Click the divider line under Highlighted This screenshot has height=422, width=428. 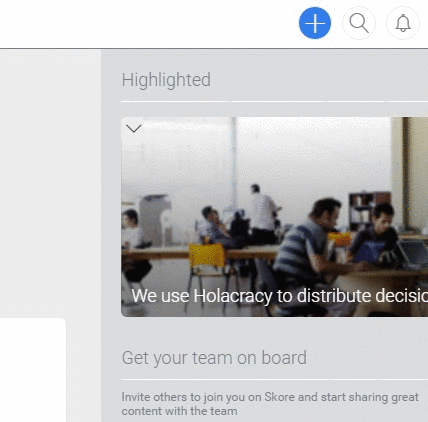click(274, 101)
